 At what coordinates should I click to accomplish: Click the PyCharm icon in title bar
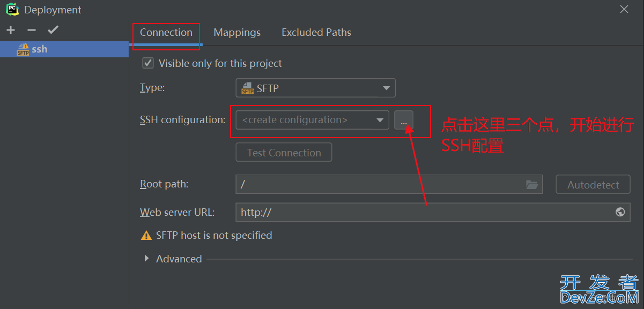point(12,9)
